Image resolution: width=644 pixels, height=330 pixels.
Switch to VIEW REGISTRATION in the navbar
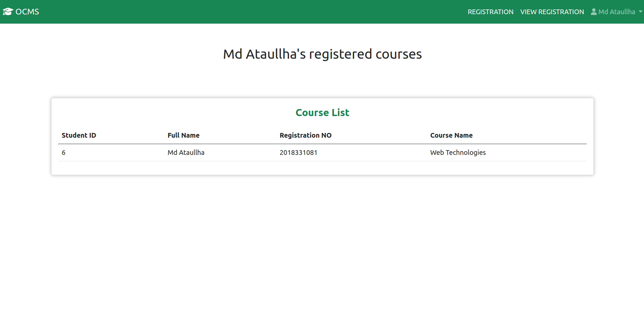pyautogui.click(x=552, y=11)
